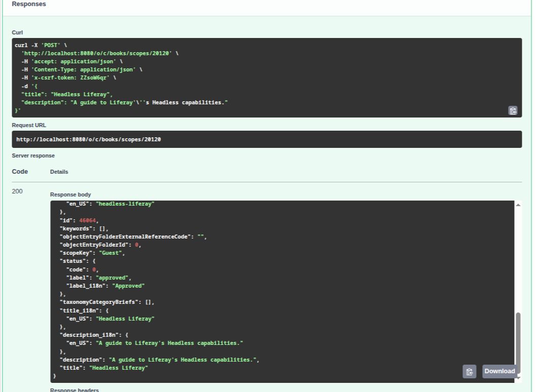This screenshot has height=392, width=539.
Task: Click the "status": { line
Action: point(78,261)
